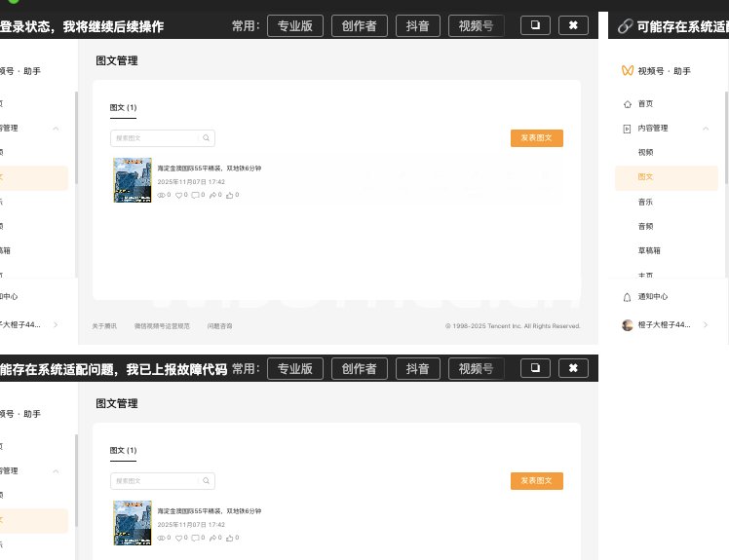Click the 抖音 button in the lower window toolbar
Viewport: 729px width, 560px height.
[417, 369]
